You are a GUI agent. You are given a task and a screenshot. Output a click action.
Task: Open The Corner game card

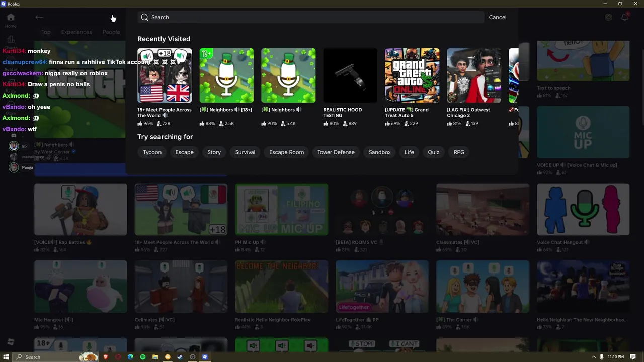pyautogui.click(x=483, y=287)
